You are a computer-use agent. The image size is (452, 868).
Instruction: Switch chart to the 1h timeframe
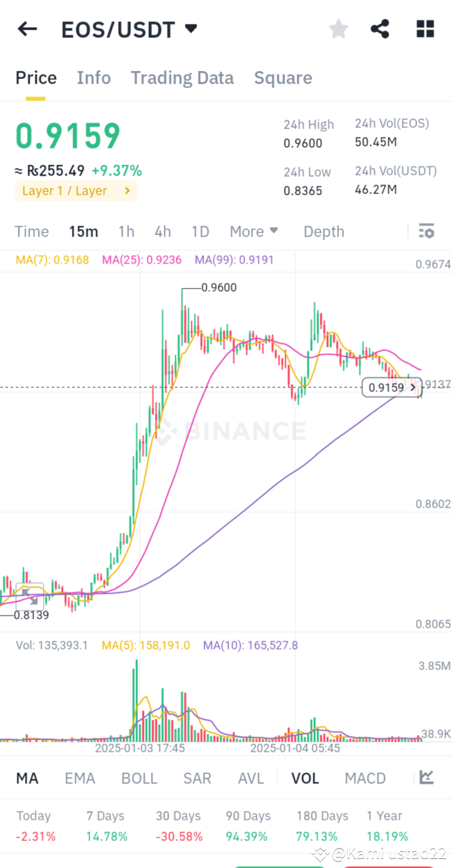(x=126, y=231)
